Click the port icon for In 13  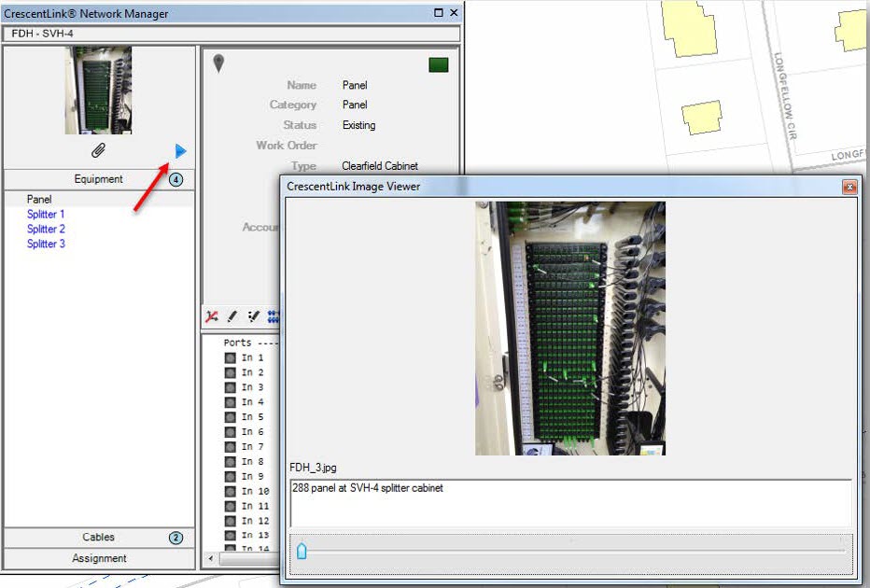click(231, 536)
